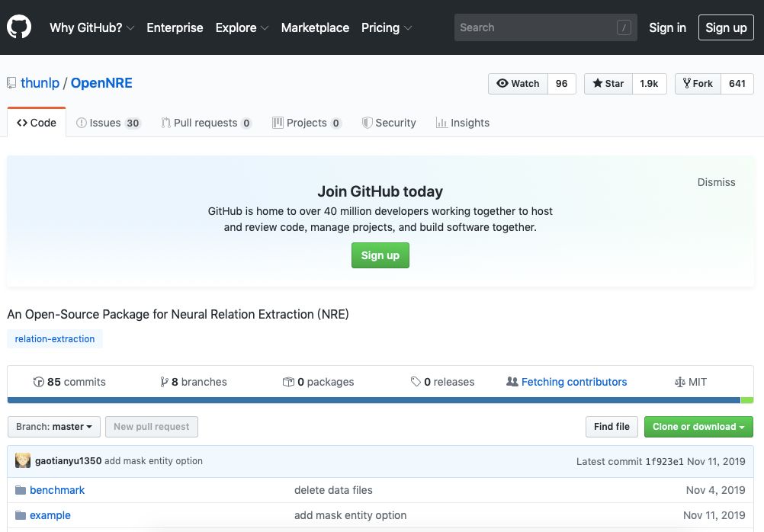Star the OpenNRE repository
The image size is (764, 532).
pyautogui.click(x=608, y=84)
